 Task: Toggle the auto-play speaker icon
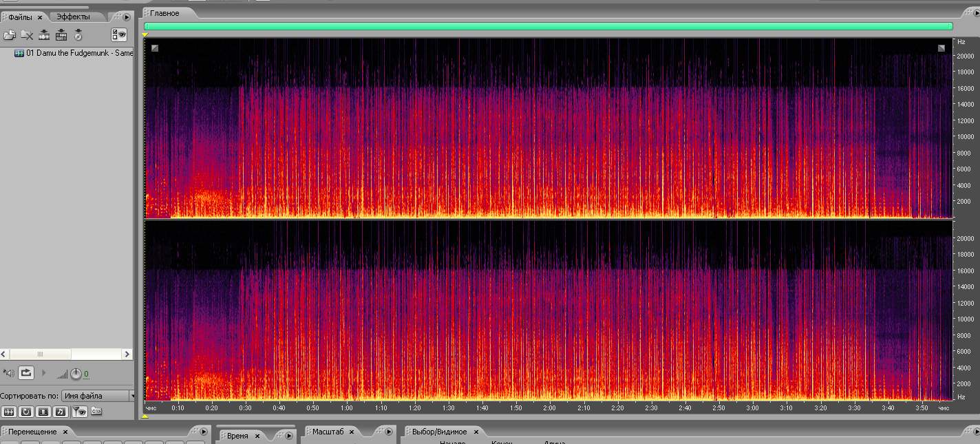click(8, 373)
